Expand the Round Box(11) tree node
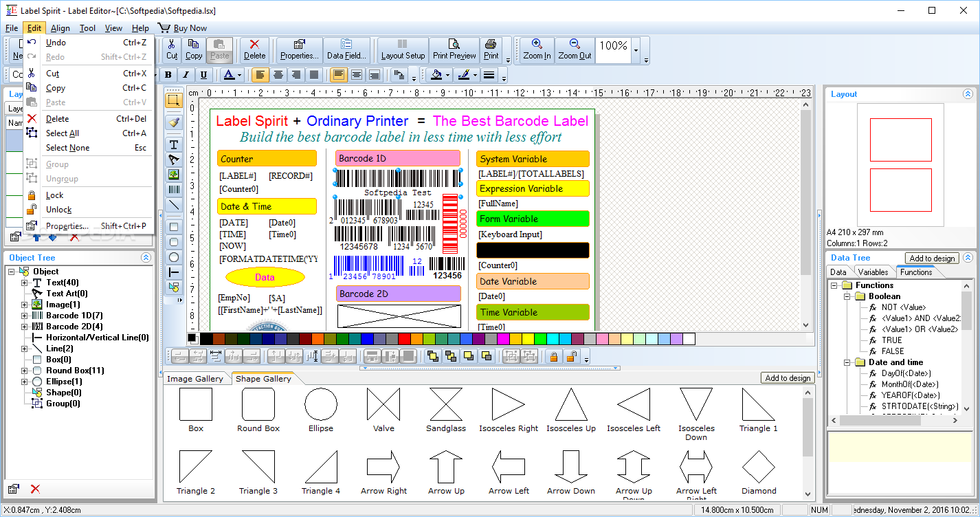Image resolution: width=980 pixels, height=517 pixels. pos(25,371)
